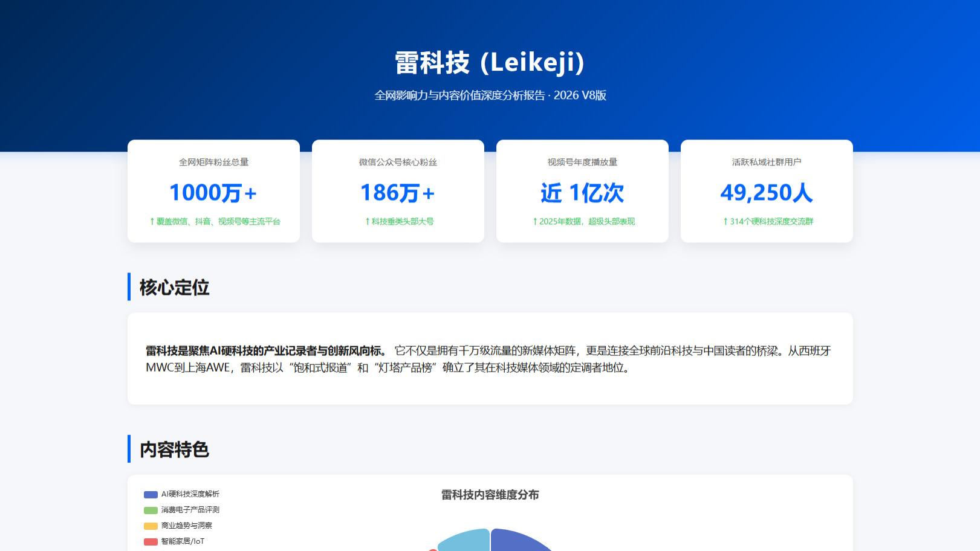Image resolution: width=980 pixels, height=551 pixels.
Task: Toggle the 消费电子产品评测 legend color swatch
Action: tap(151, 511)
